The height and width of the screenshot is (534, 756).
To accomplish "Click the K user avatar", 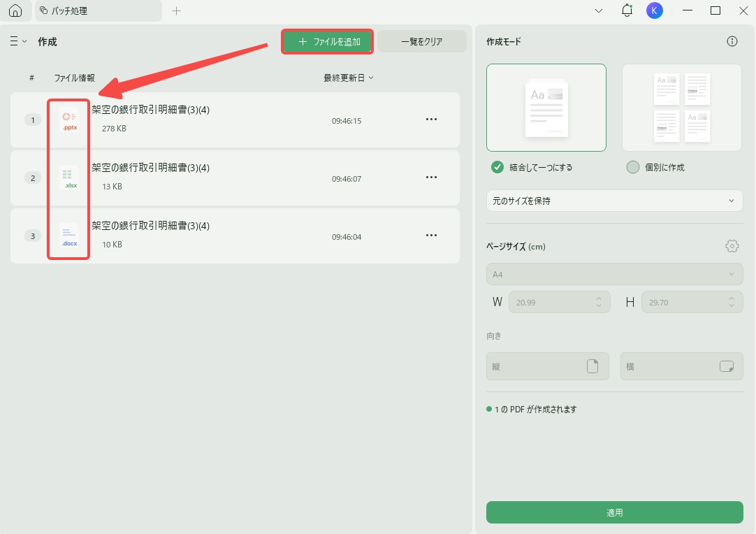I will pos(654,10).
